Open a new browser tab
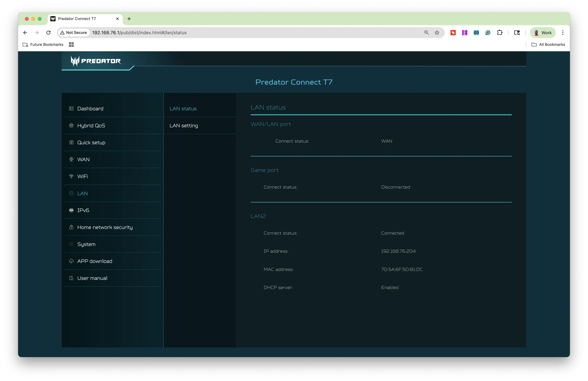 (x=129, y=19)
